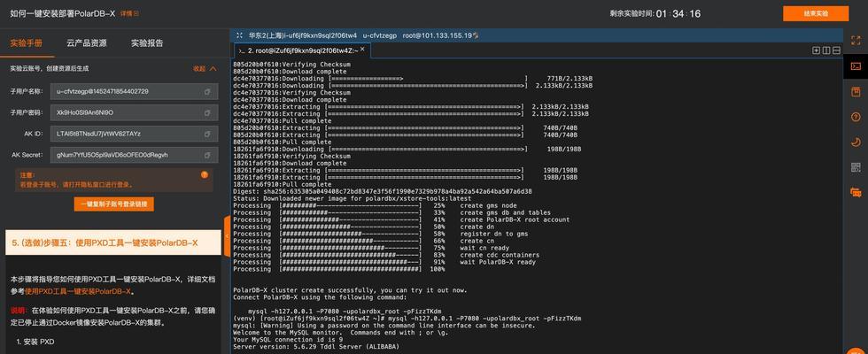Click page title 如何一键安装部署PolarDB-X
The height and width of the screenshot is (354, 868).
tap(63, 13)
